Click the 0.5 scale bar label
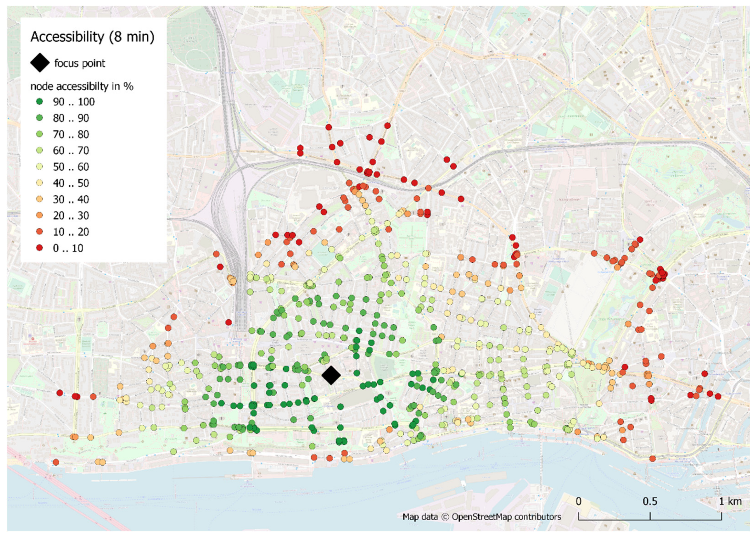The height and width of the screenshot is (538, 756). [650, 501]
